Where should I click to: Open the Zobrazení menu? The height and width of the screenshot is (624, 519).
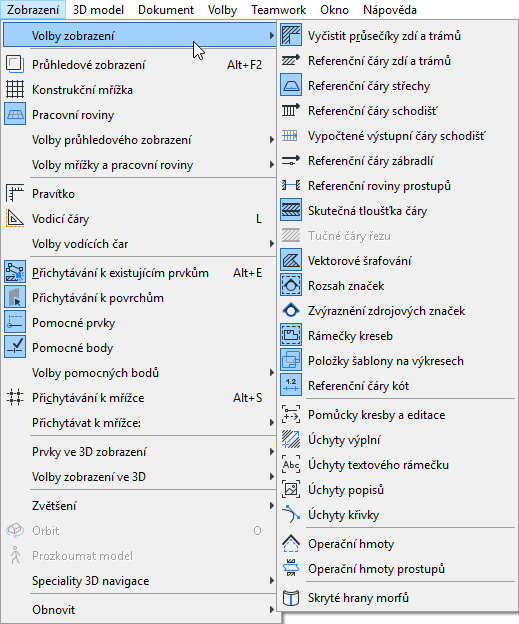[x=33, y=10]
